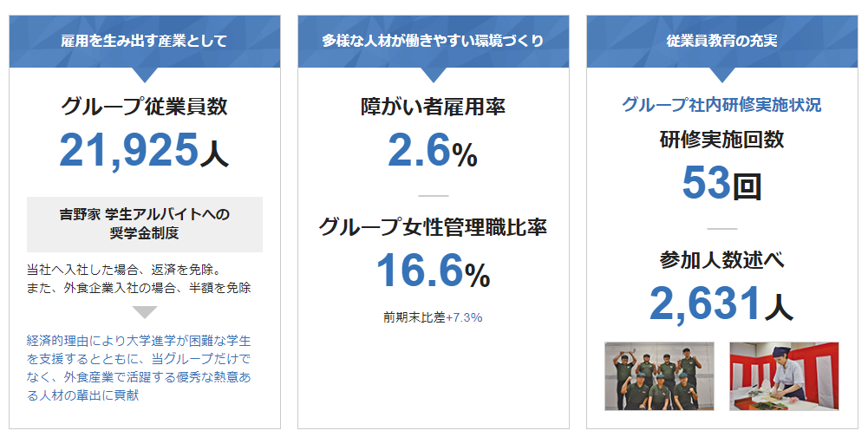The height and width of the screenshot is (437, 868).
Task: Select the 多様な人材が働きやすい環境づくり header
Action: [x=434, y=42]
